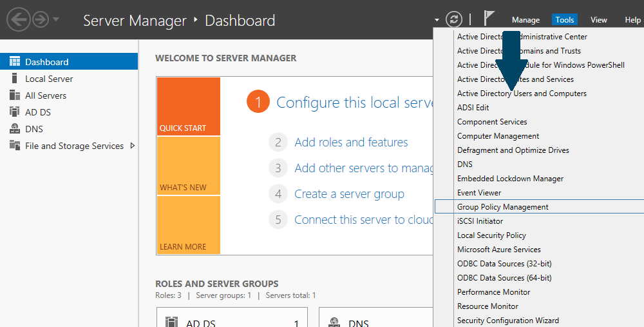
Task: Open Resource Monitor from Tools
Action: click(488, 306)
